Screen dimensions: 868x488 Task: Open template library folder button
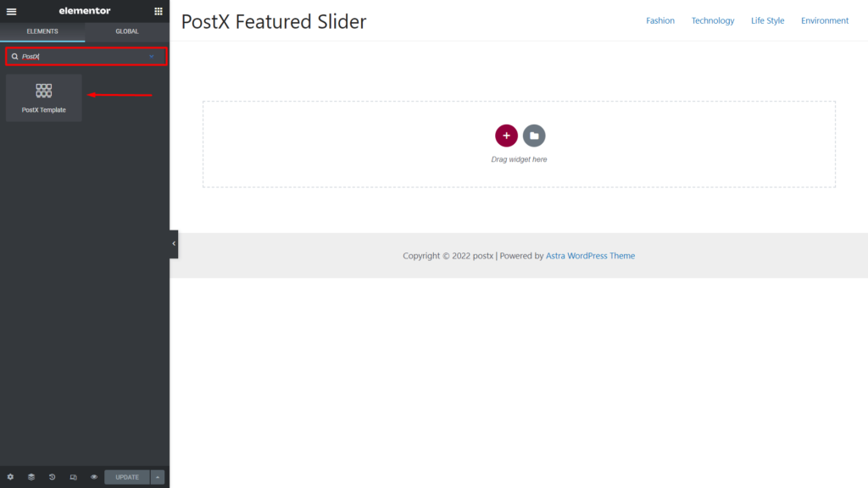click(x=534, y=136)
